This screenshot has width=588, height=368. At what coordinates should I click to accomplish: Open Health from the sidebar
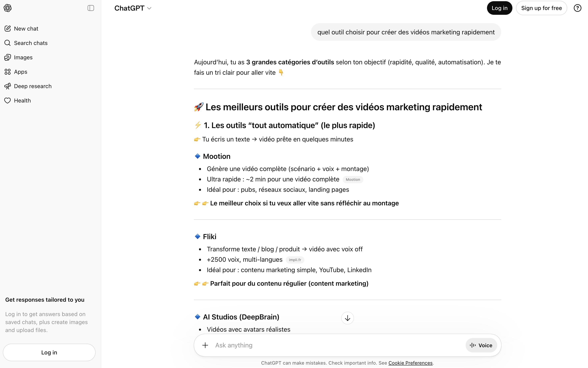[22, 100]
